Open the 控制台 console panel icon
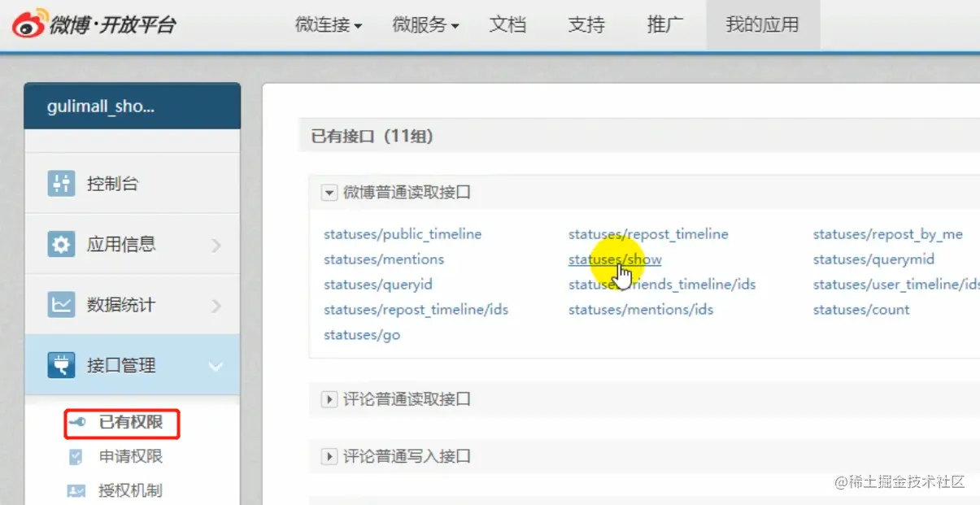The width and height of the screenshot is (980, 505). [59, 182]
